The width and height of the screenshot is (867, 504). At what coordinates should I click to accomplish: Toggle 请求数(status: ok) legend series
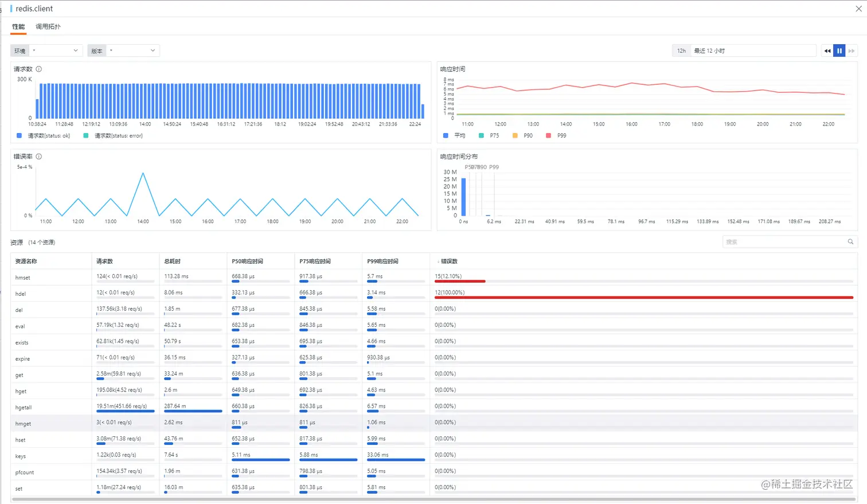pyautogui.click(x=44, y=136)
